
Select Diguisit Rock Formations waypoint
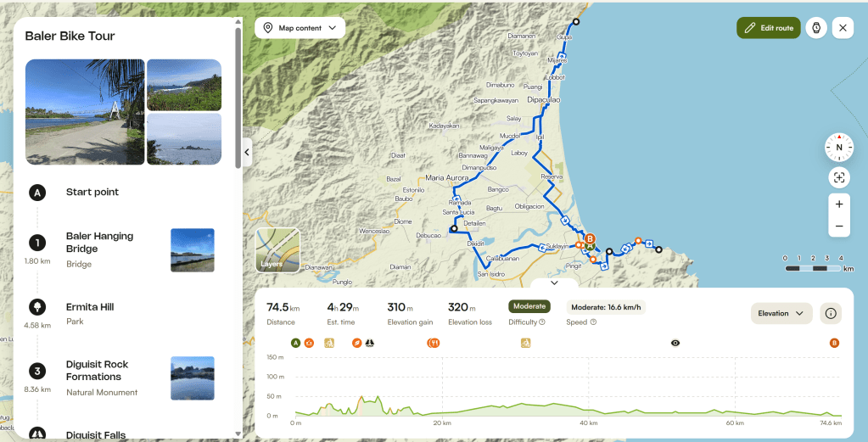(97, 371)
